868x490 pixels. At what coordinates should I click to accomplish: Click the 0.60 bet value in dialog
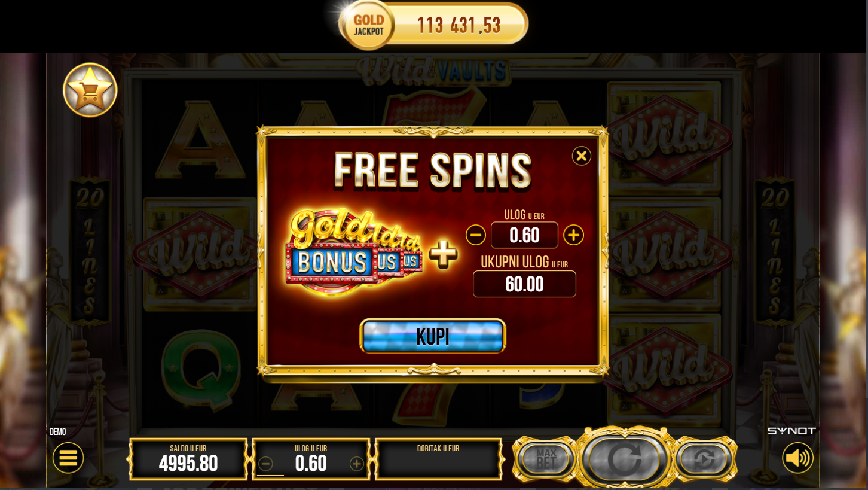pyautogui.click(x=524, y=235)
